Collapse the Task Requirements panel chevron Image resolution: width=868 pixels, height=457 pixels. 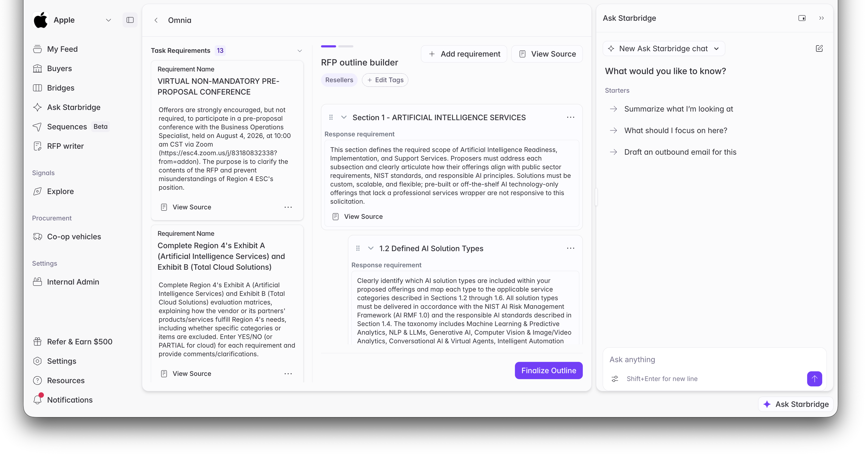299,51
